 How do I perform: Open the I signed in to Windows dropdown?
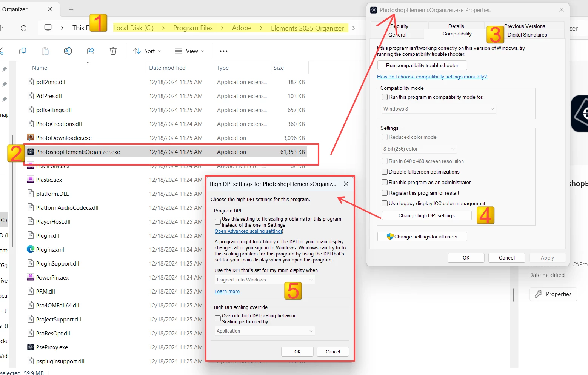click(x=265, y=280)
